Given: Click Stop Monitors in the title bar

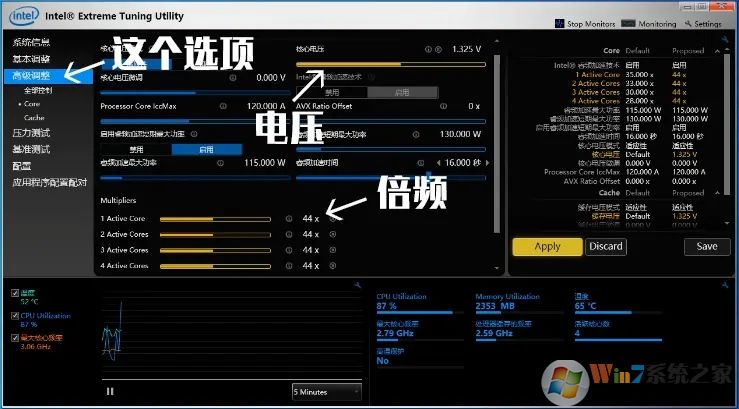Looking at the screenshot, I should 585,24.
